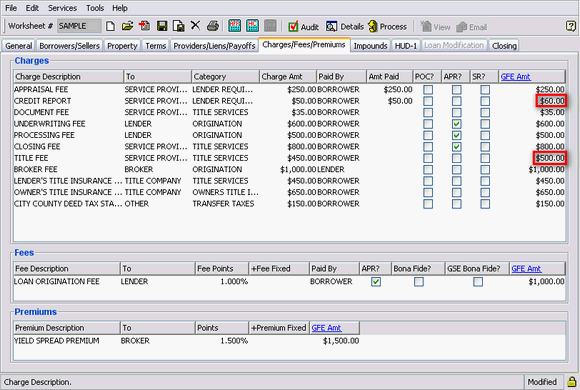
Task: Click the Category column header
Action: 225,77
